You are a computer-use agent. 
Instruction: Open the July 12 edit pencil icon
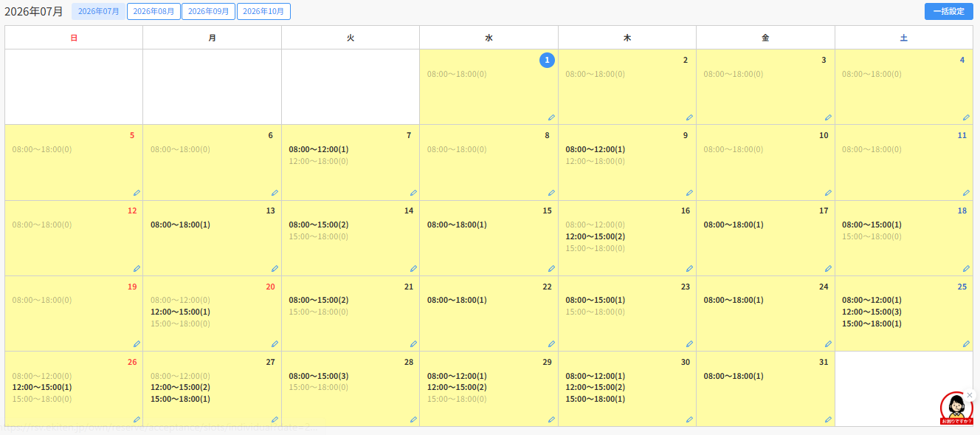tap(137, 269)
